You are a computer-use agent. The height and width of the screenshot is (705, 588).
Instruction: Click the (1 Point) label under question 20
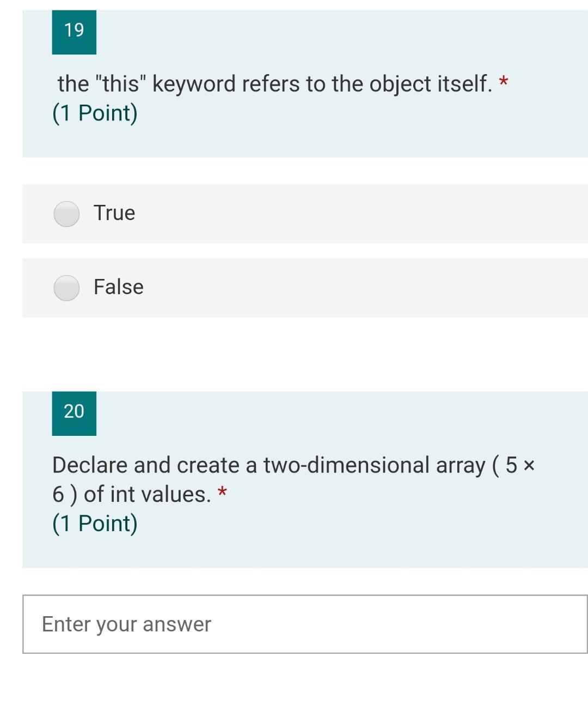(95, 523)
